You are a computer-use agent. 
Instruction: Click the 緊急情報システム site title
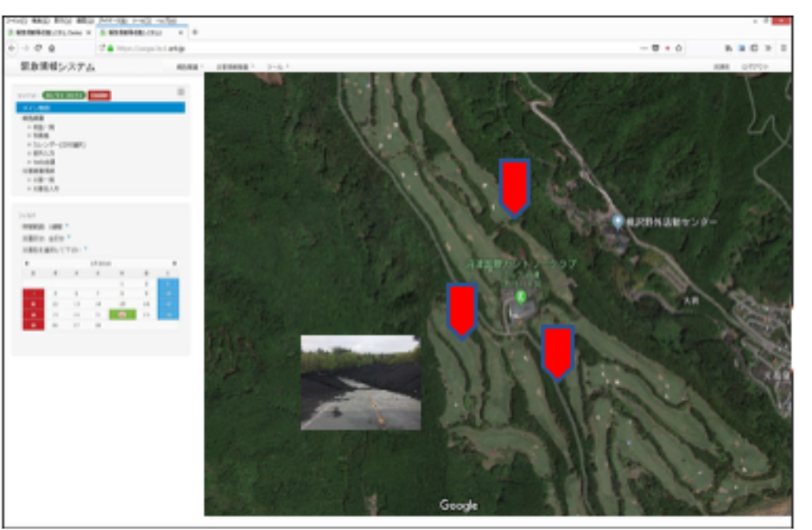pyautogui.click(x=58, y=66)
